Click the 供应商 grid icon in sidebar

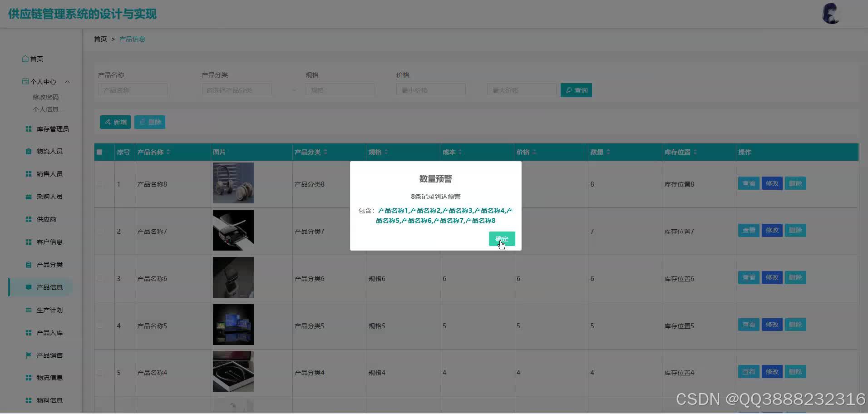(x=29, y=219)
